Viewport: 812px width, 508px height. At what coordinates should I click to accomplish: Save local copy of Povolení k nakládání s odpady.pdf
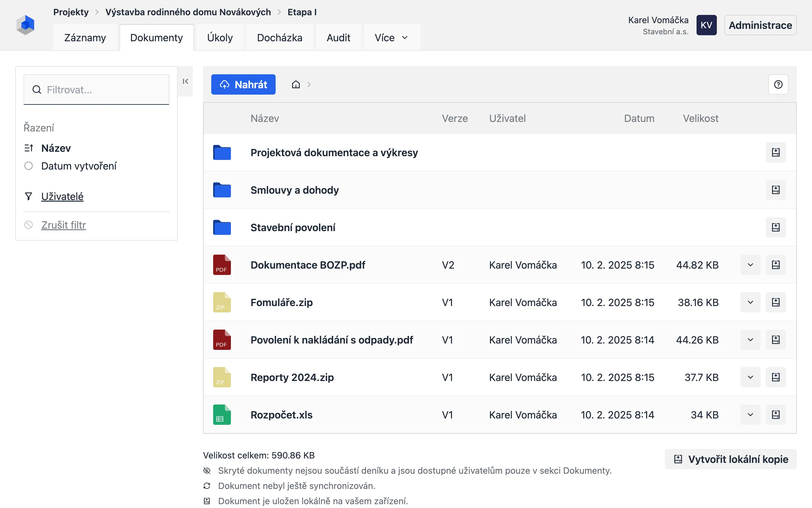point(776,340)
